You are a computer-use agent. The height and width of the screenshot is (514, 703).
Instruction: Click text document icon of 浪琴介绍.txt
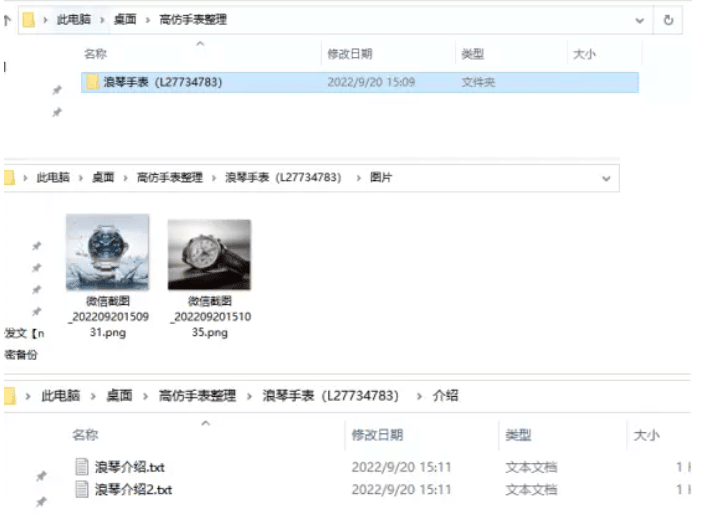coord(82,467)
